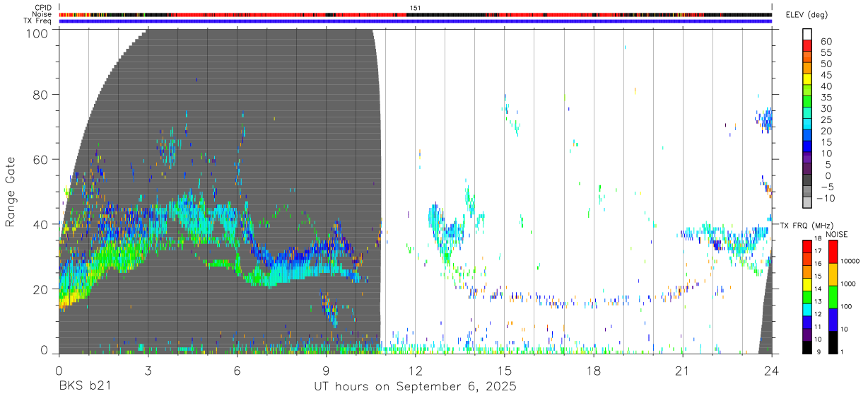The image size is (868, 401).
Task: Click the white top box of ELEV color scale
Action: (x=807, y=34)
